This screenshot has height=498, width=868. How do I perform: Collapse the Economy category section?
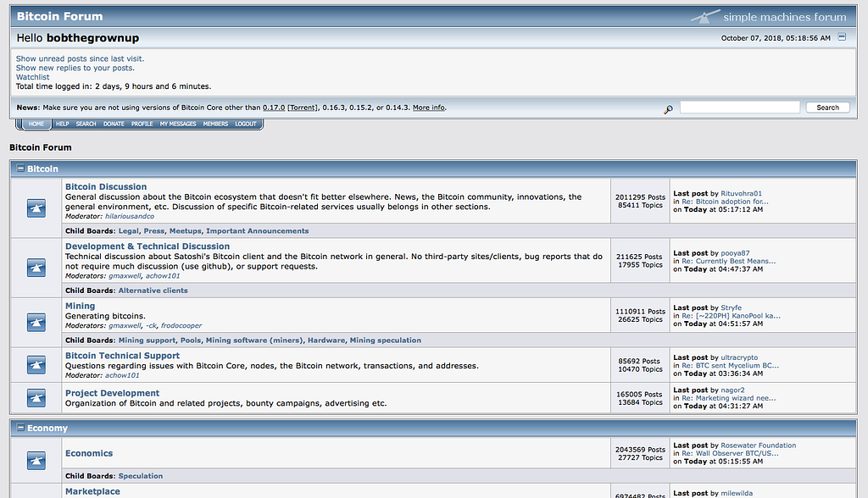20,427
